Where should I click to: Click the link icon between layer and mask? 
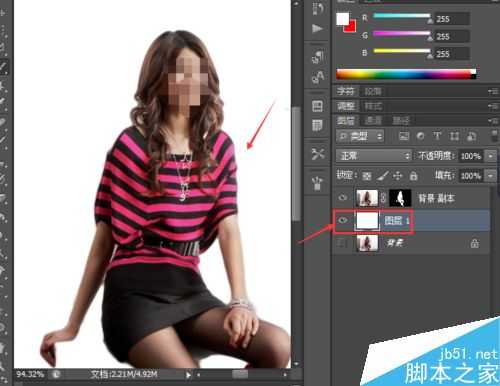point(384,198)
